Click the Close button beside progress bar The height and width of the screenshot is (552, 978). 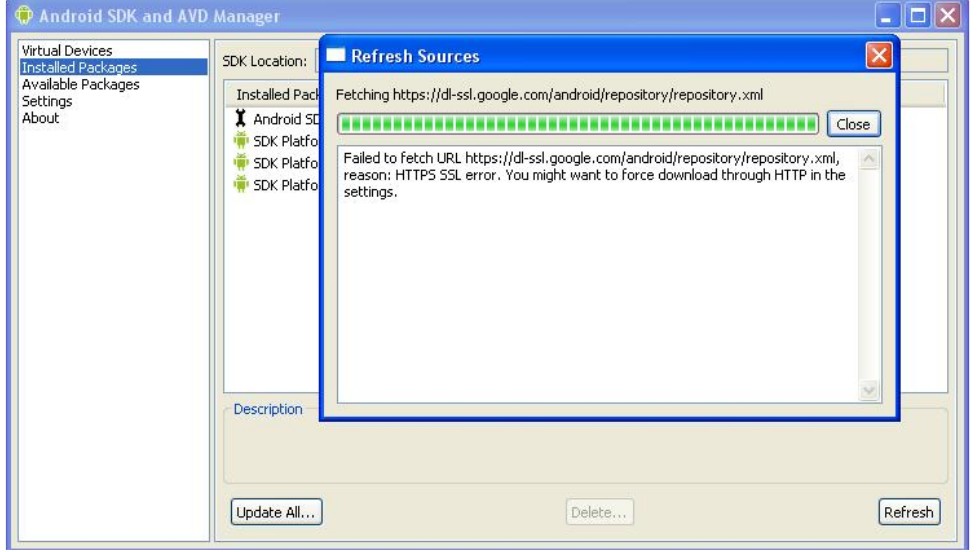pos(853,124)
